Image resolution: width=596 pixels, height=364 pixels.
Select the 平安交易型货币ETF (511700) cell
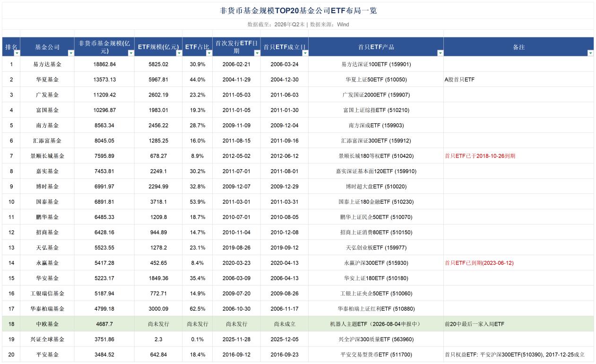pyautogui.click(x=376, y=355)
